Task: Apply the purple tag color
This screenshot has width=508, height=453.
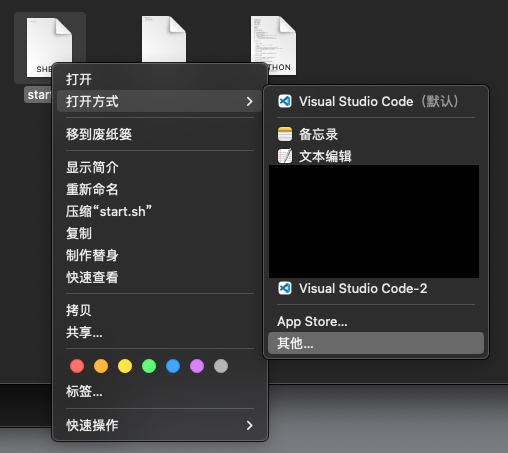Action: pyautogui.click(x=197, y=366)
